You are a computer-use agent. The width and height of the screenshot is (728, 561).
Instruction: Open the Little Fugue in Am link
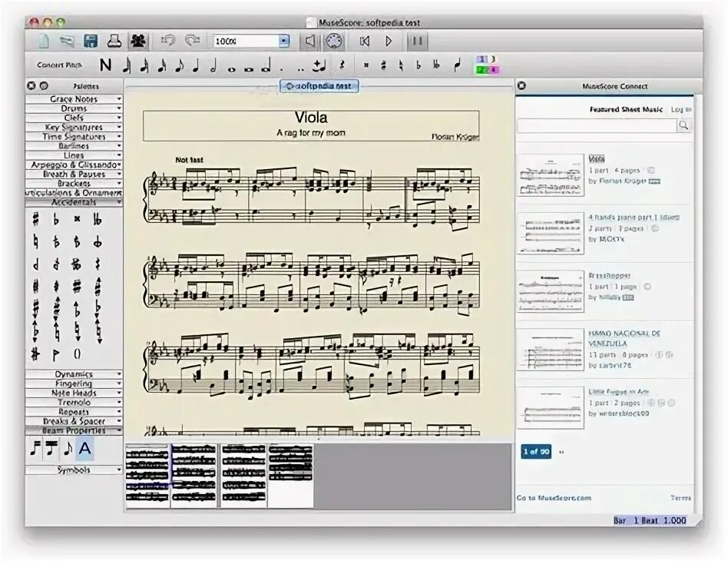[618, 392]
